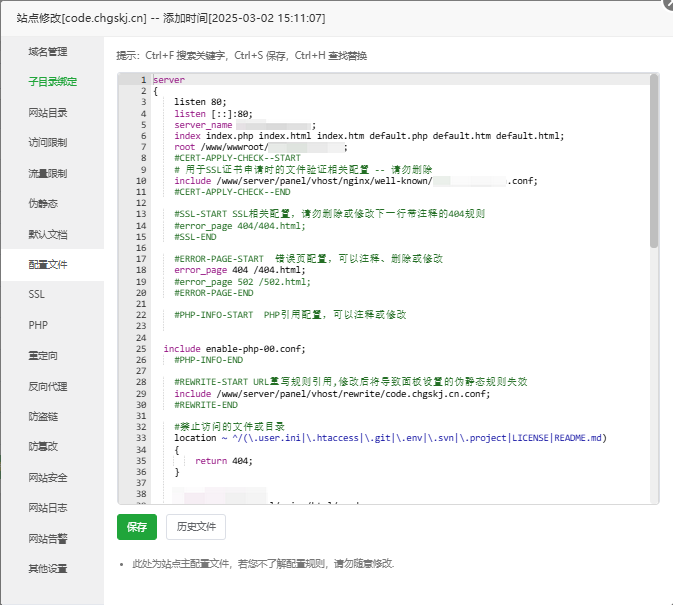Switch to the PHP version tab
Image resolution: width=673 pixels, height=605 pixels.
(x=38, y=325)
